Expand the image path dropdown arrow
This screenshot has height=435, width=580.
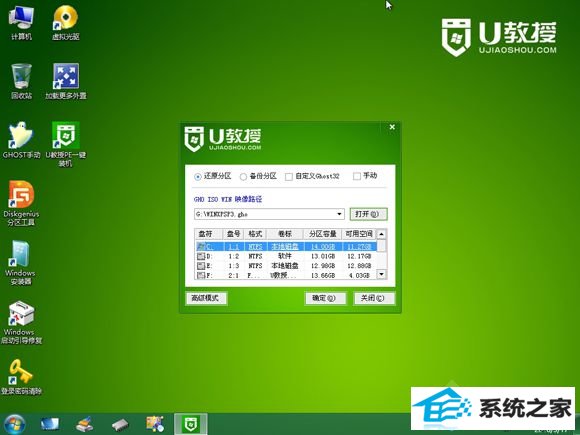tap(339, 214)
